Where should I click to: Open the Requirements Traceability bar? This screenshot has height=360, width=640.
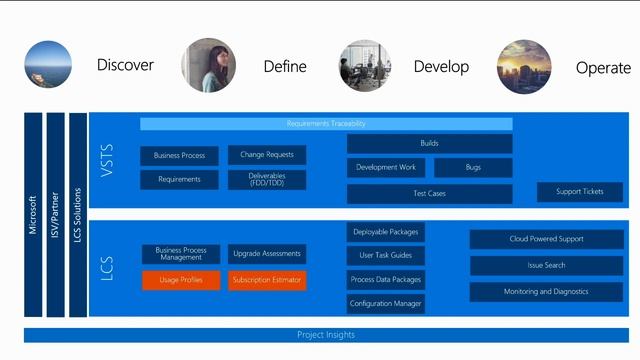326,124
